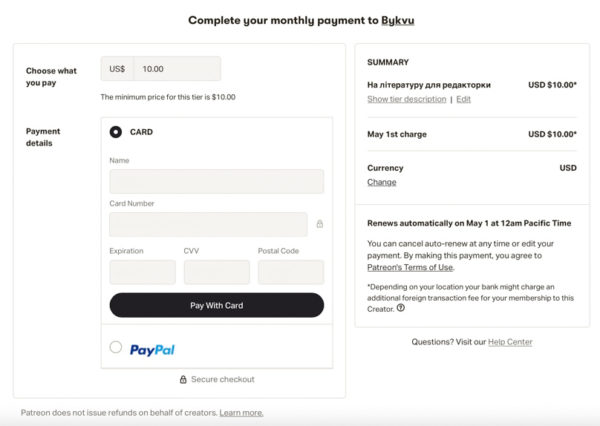The height and width of the screenshot is (426, 600).
Task: Select the PayPal radio button
Action: coord(116,347)
